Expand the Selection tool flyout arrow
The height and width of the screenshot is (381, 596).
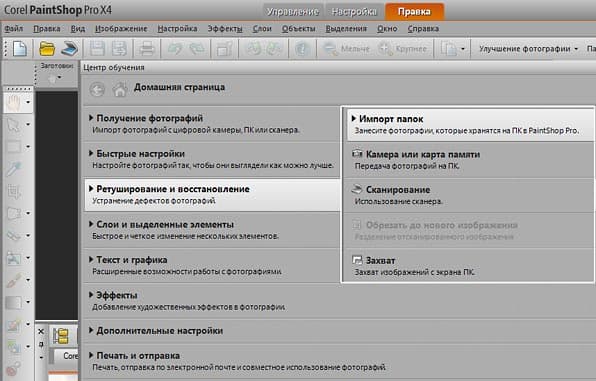pos(28,146)
